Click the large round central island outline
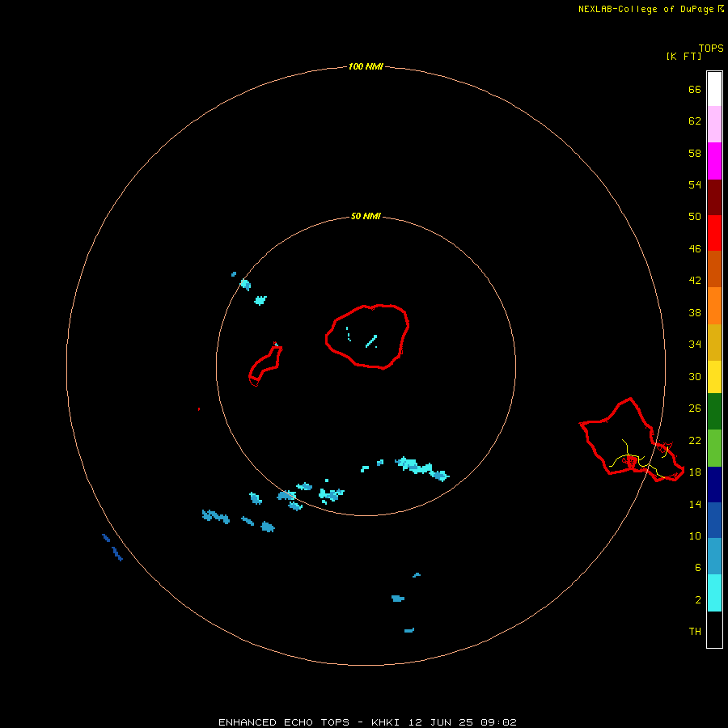728x728 pixels. [367, 337]
